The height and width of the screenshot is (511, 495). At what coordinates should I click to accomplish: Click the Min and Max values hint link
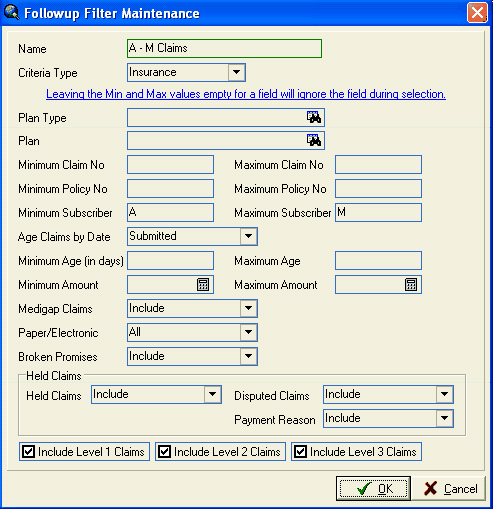pyautogui.click(x=246, y=94)
